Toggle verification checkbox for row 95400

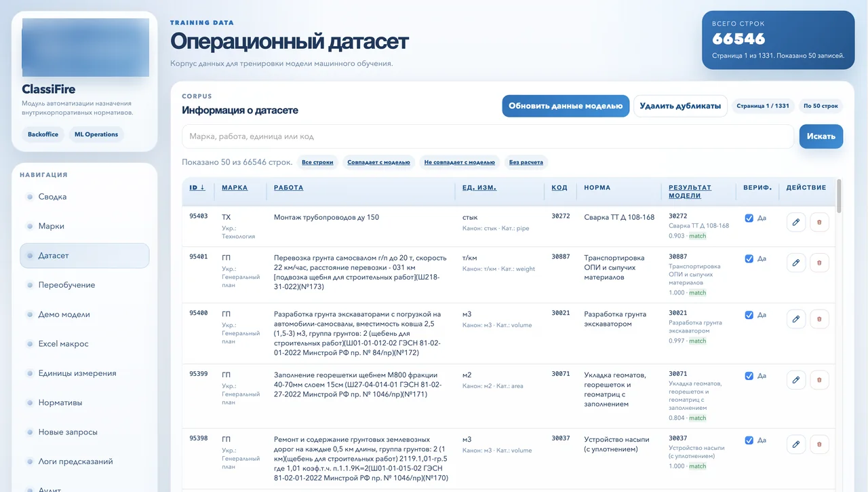point(749,315)
